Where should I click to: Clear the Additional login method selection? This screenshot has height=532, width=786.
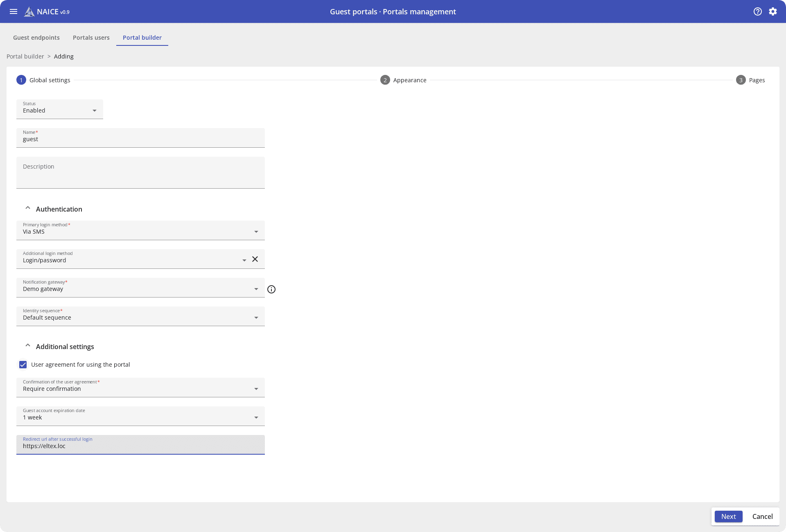(x=255, y=259)
